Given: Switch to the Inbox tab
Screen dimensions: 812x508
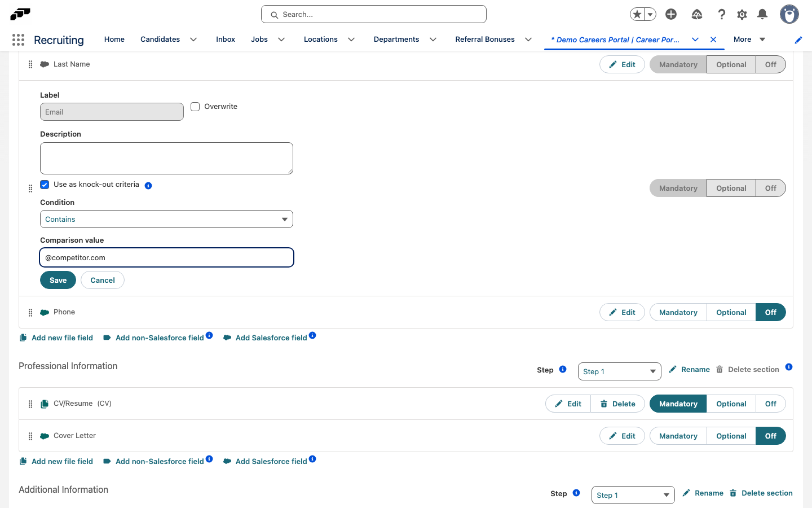Looking at the screenshot, I should point(226,40).
